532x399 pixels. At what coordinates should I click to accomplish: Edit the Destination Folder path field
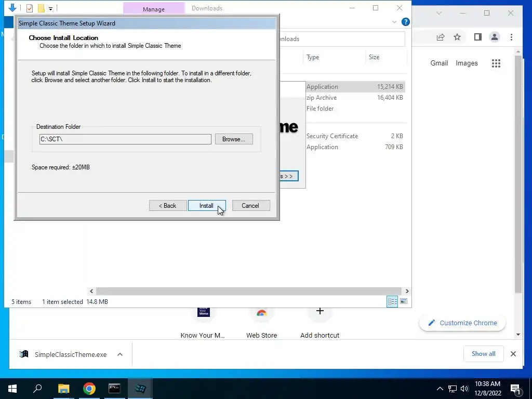pyautogui.click(x=125, y=139)
